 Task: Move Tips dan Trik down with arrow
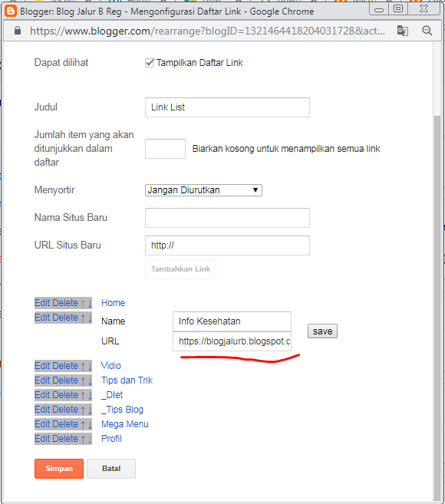pyautogui.click(x=90, y=380)
